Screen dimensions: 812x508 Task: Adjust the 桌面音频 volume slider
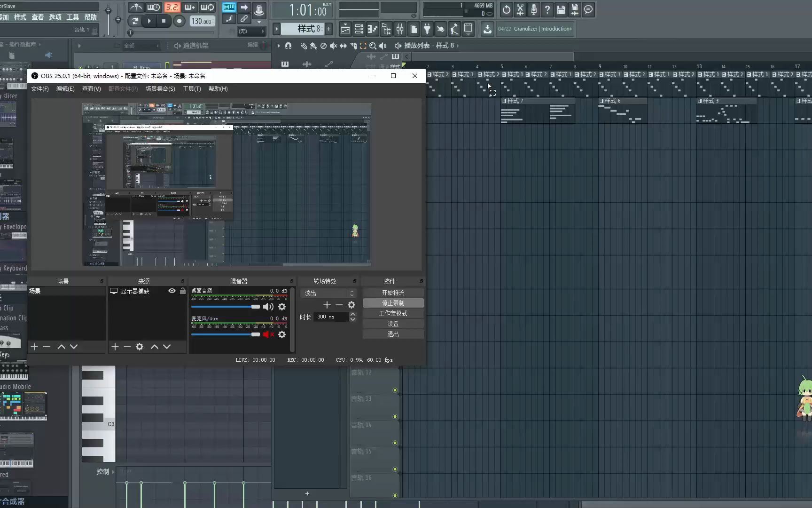click(226, 307)
